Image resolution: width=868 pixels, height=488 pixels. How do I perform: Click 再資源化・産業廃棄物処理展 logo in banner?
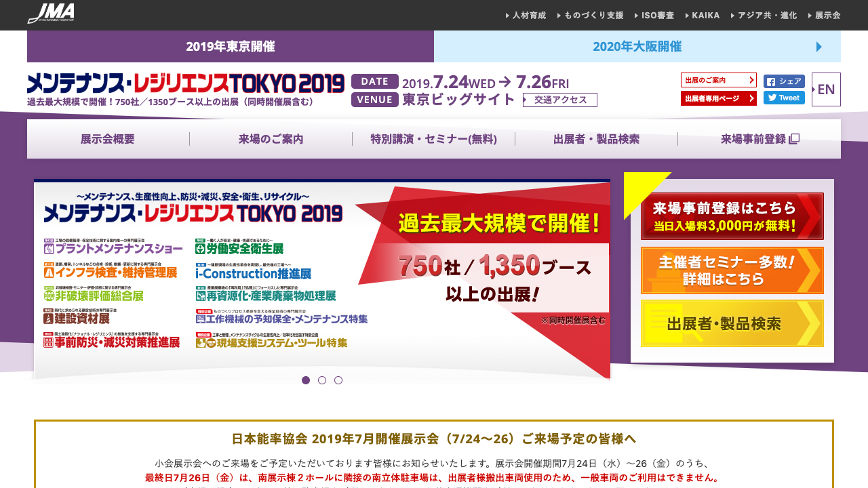[x=266, y=293]
